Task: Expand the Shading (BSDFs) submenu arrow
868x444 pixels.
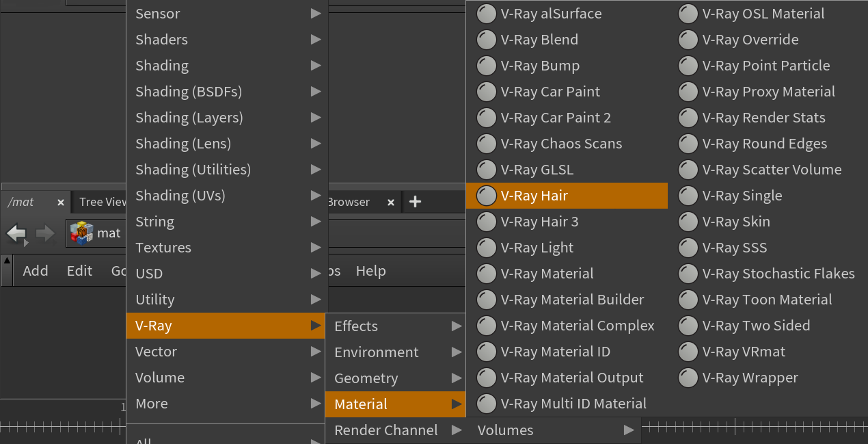Action: coord(316,92)
